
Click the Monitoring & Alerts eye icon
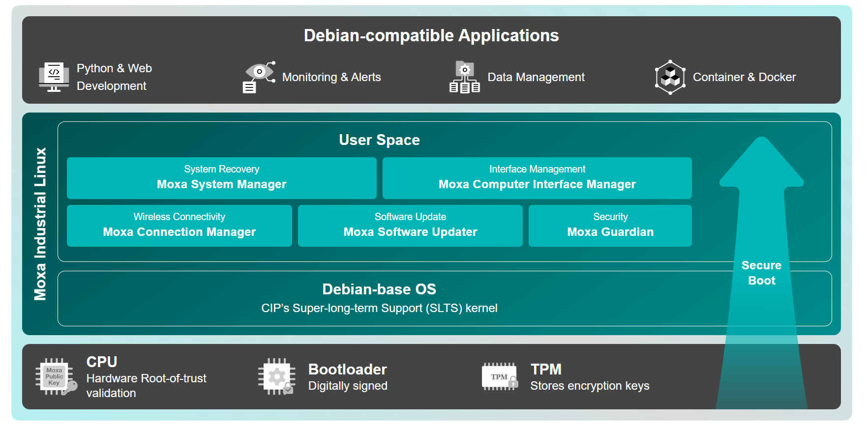coord(259,77)
